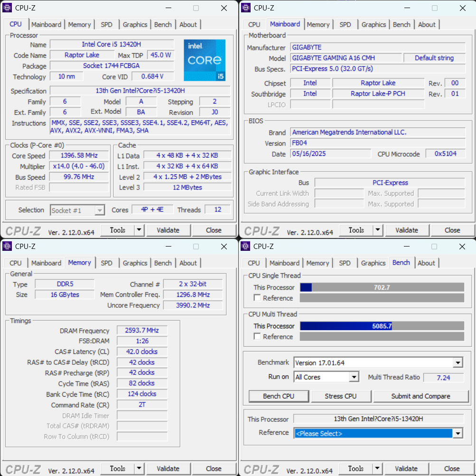476x476 pixels.
Task: Click Validate in CPU window
Action: coord(168,230)
